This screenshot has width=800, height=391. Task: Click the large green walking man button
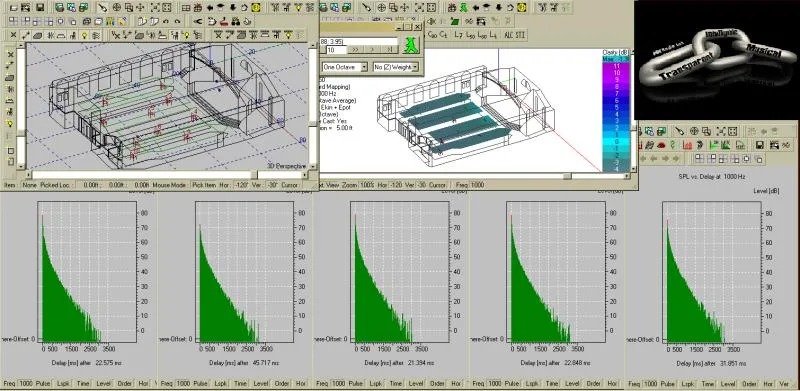(411, 44)
